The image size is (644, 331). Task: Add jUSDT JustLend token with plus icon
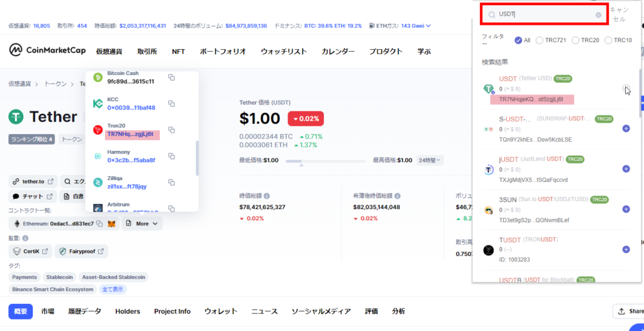[x=626, y=169]
